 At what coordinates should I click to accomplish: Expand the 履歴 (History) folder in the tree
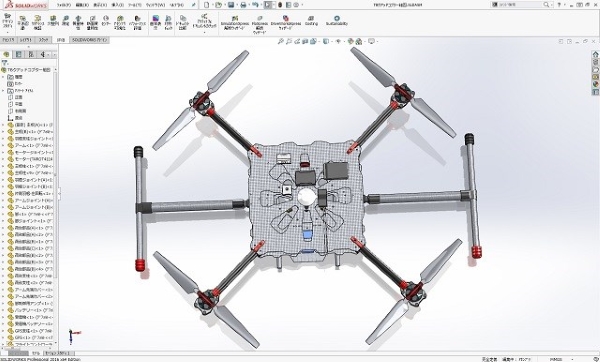tap(3, 77)
